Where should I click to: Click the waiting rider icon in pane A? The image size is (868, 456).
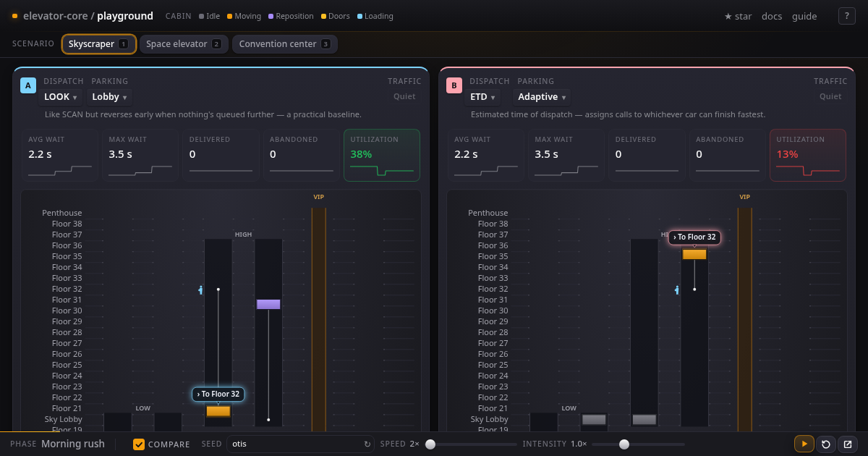(x=200, y=290)
